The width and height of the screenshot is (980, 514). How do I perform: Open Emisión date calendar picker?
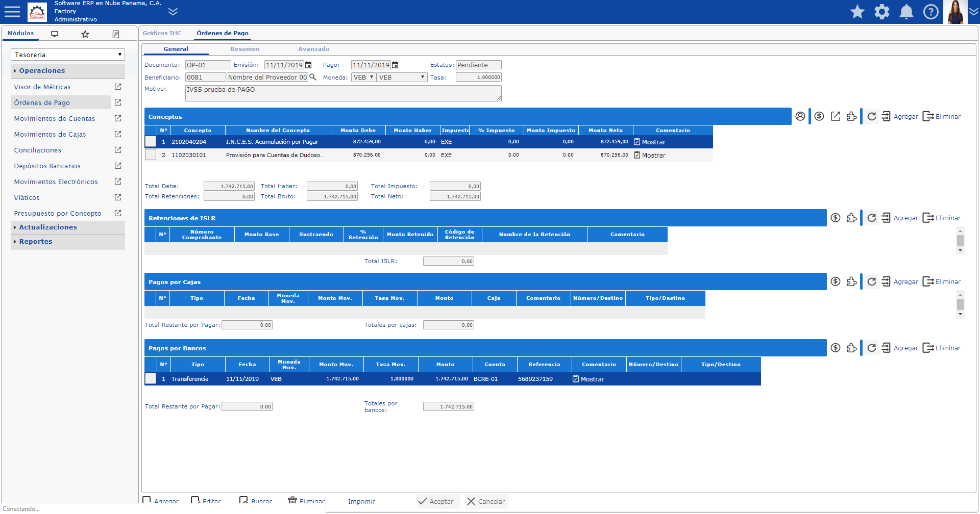click(x=308, y=65)
